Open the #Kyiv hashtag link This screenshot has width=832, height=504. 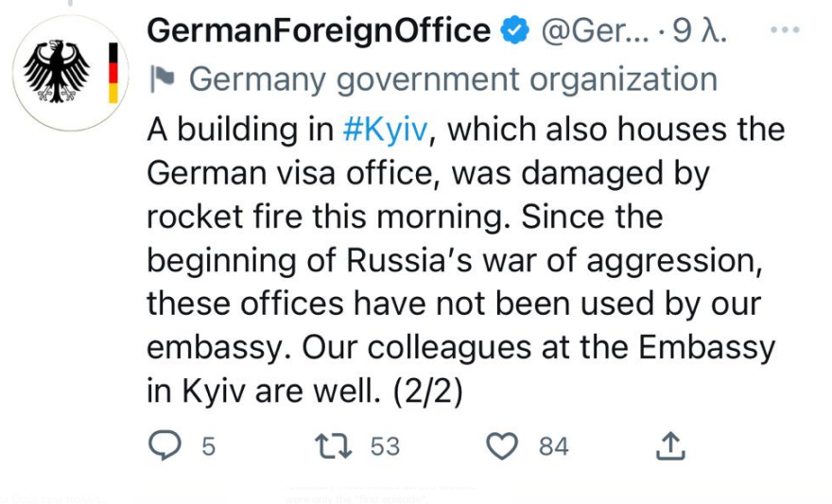click(x=386, y=128)
